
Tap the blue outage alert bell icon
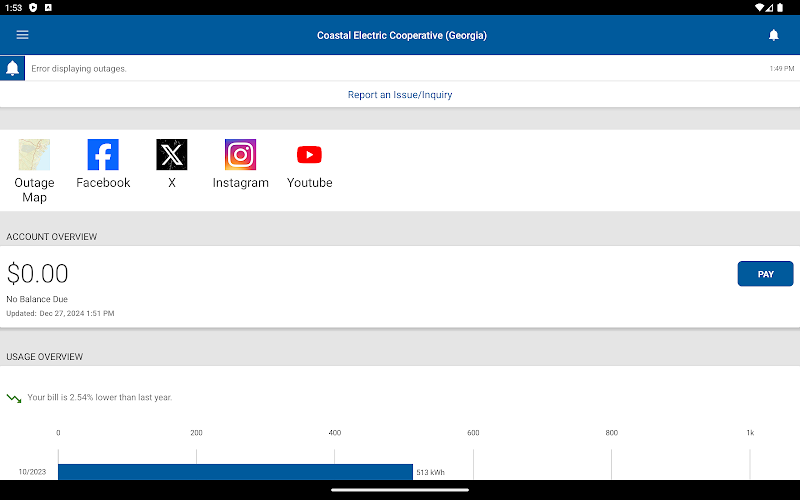(12, 68)
